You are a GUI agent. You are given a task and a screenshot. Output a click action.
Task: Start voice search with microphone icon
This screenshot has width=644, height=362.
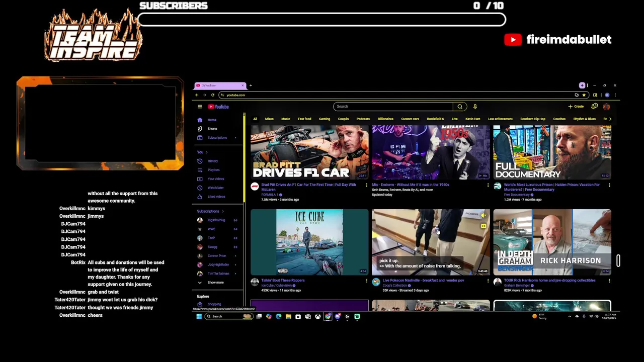475,107
